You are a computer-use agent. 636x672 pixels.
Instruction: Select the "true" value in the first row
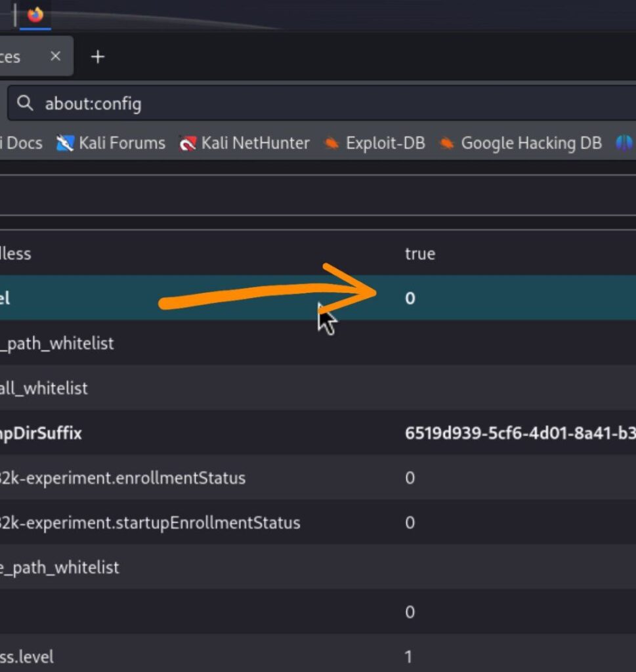coord(420,254)
